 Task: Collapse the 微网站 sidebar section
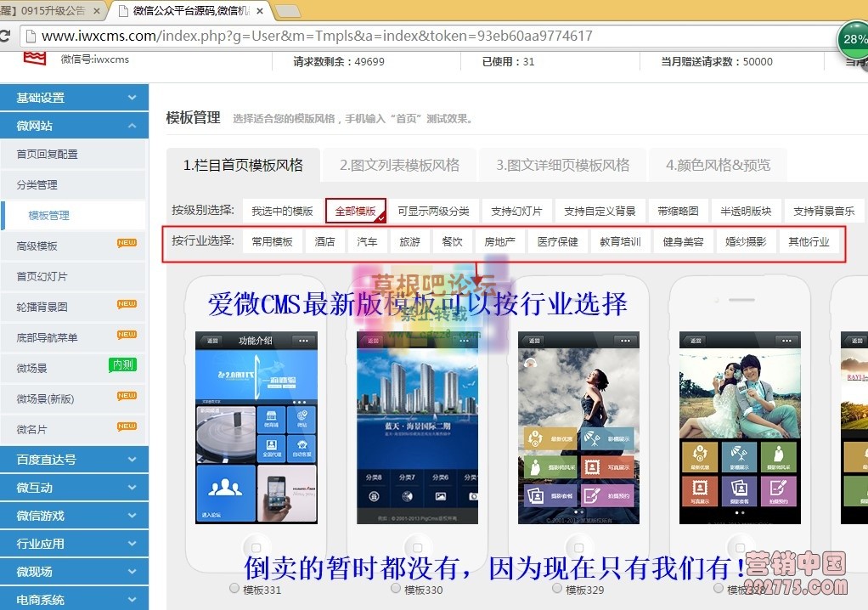pos(74,125)
